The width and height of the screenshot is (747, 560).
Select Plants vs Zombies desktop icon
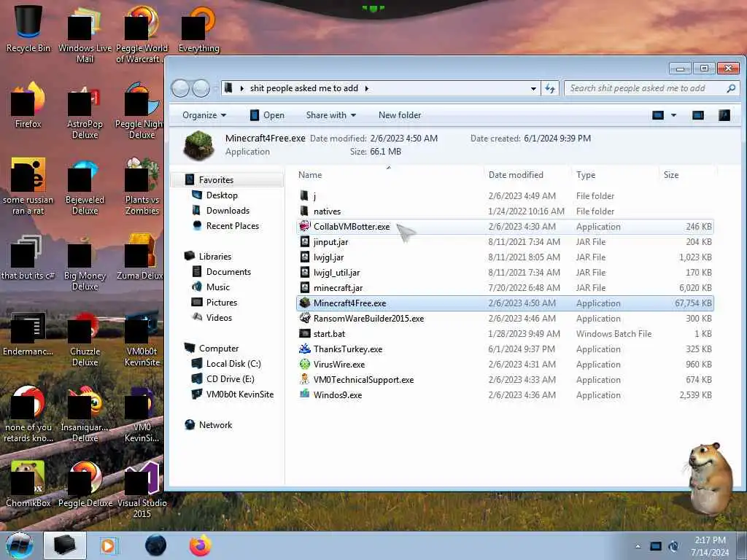coord(142,187)
